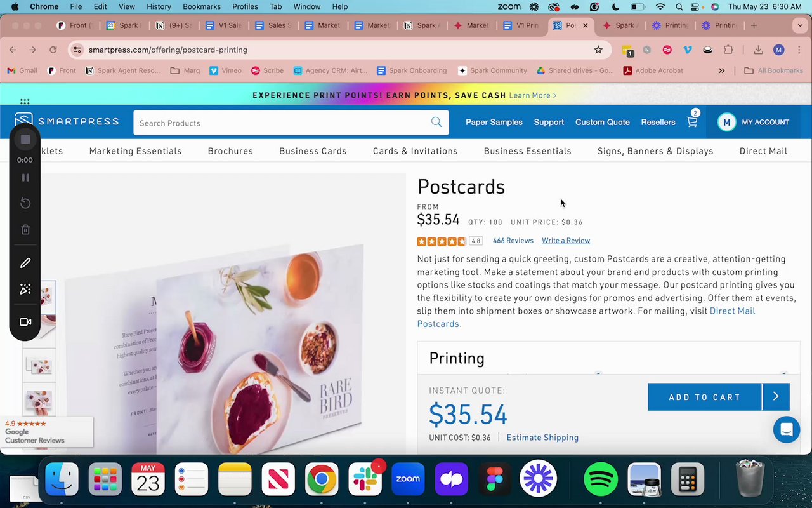Click into the Search Products field
The height and width of the screenshot is (508, 812).
tap(282, 123)
